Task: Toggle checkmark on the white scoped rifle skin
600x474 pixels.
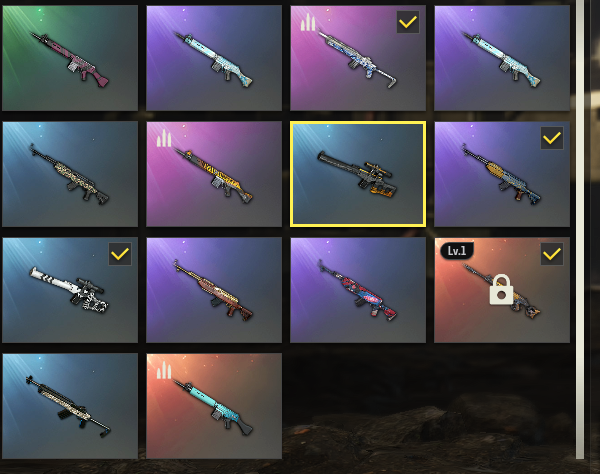Action: click(120, 254)
